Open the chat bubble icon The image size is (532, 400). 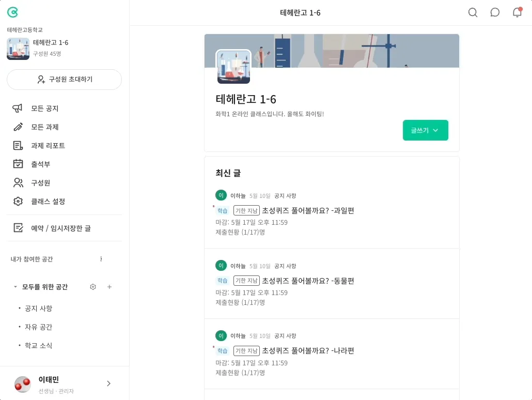coord(495,12)
